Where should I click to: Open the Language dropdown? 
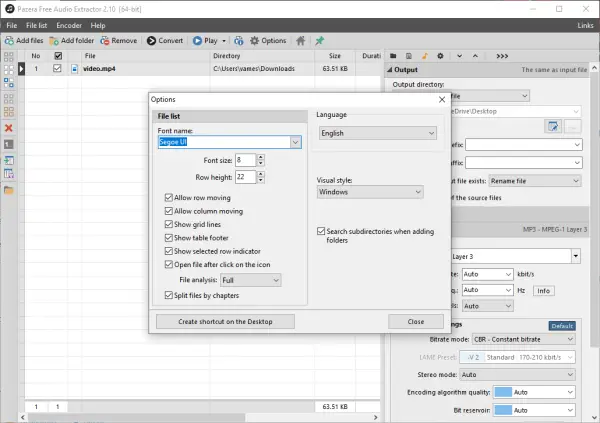pos(377,133)
